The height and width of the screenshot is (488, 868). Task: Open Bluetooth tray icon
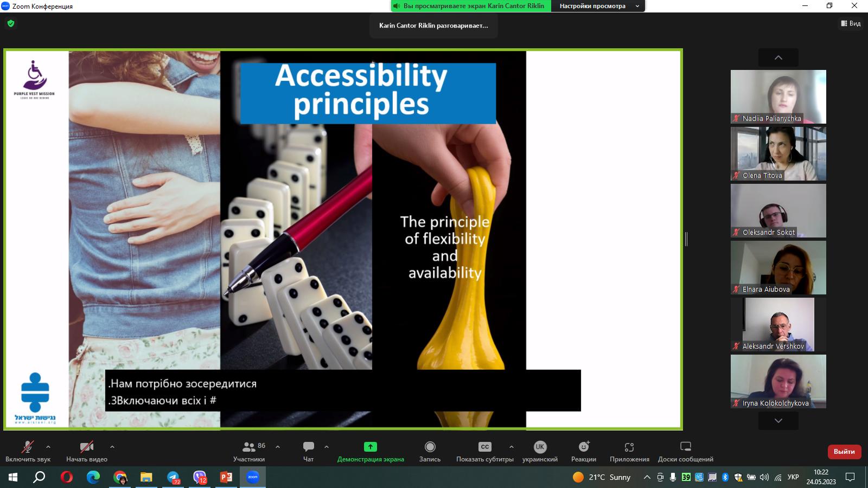click(x=725, y=477)
